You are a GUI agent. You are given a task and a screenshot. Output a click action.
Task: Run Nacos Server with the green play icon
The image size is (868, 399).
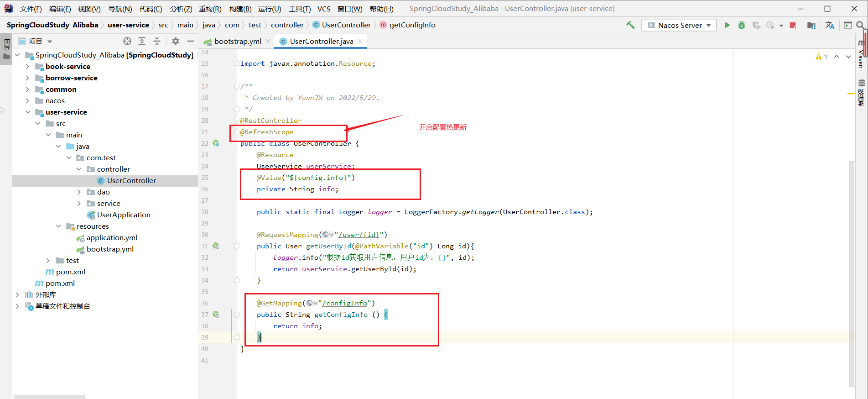click(x=727, y=25)
